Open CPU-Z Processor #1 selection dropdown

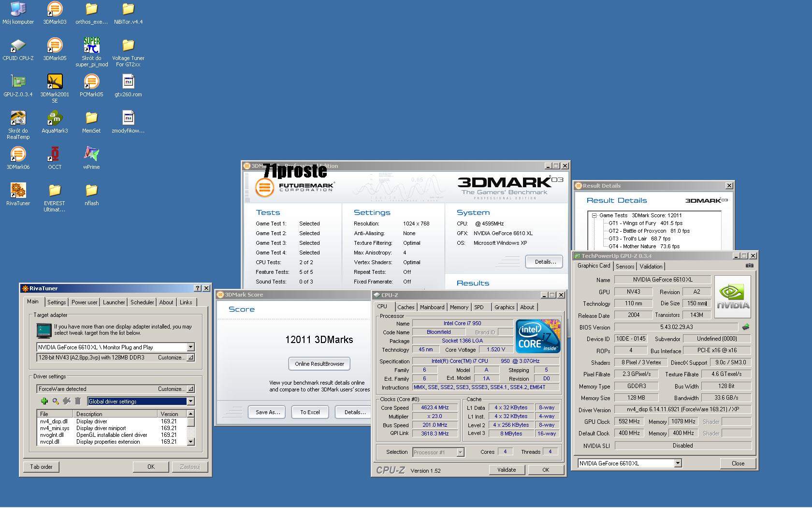pos(460,452)
